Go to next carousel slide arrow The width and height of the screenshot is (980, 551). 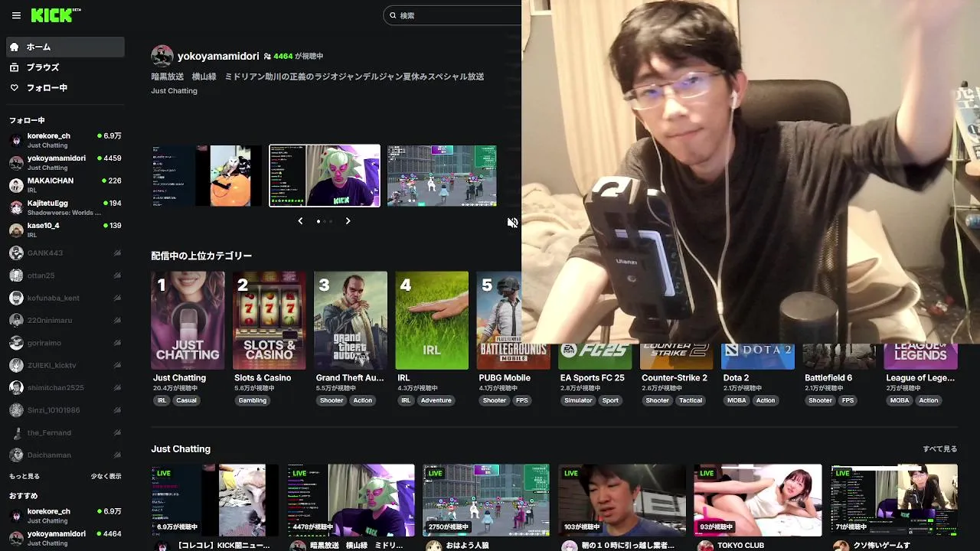click(x=348, y=221)
